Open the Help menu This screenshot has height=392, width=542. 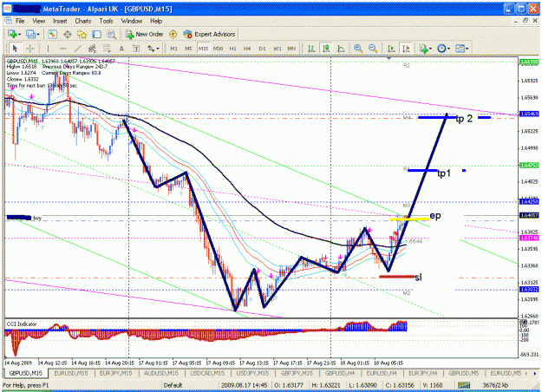point(156,21)
